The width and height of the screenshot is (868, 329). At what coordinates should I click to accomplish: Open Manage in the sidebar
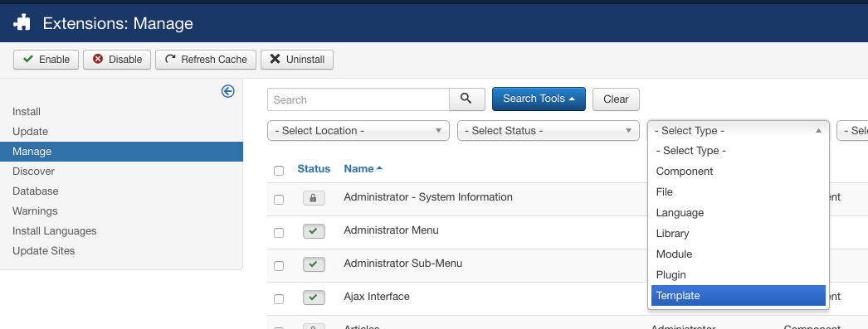pyautogui.click(x=121, y=152)
